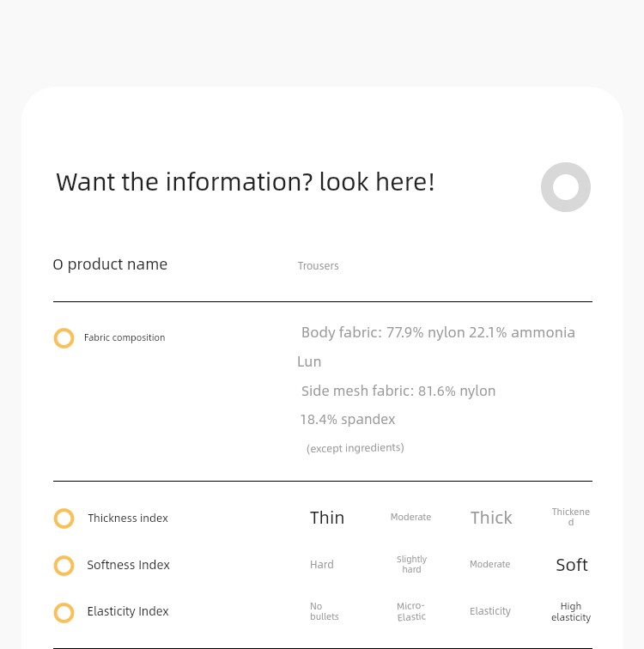Click the orange circle next to Fabric composition
Screen dimensions: 644x649
[x=64, y=338]
